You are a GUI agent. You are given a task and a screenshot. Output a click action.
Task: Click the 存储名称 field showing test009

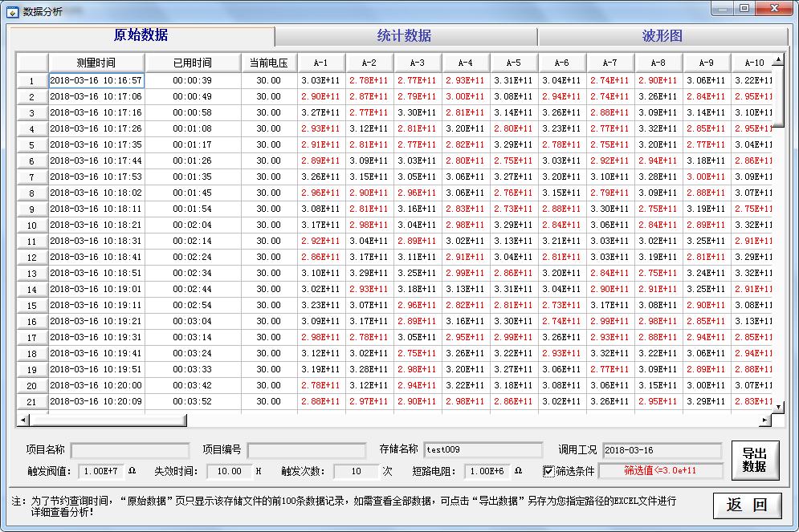pos(483,450)
